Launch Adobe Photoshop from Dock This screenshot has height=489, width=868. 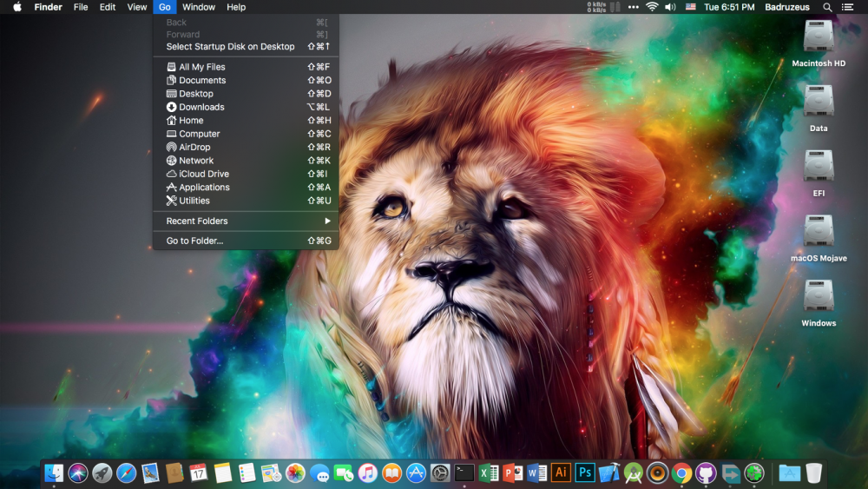tap(585, 473)
